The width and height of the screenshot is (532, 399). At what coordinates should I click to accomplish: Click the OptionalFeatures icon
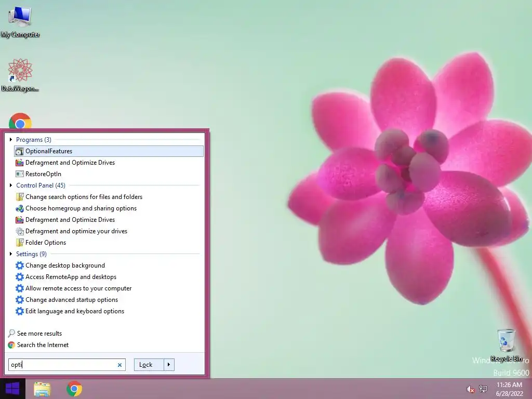pyautogui.click(x=20, y=151)
